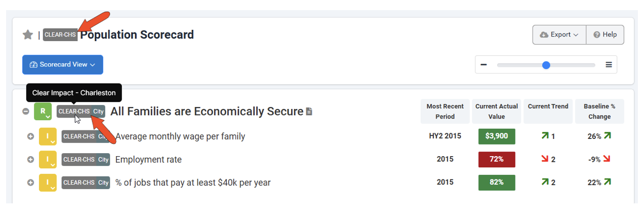This screenshot has height=215, width=644.
Task: Click the blue handle on the slider
Action: [x=546, y=65]
